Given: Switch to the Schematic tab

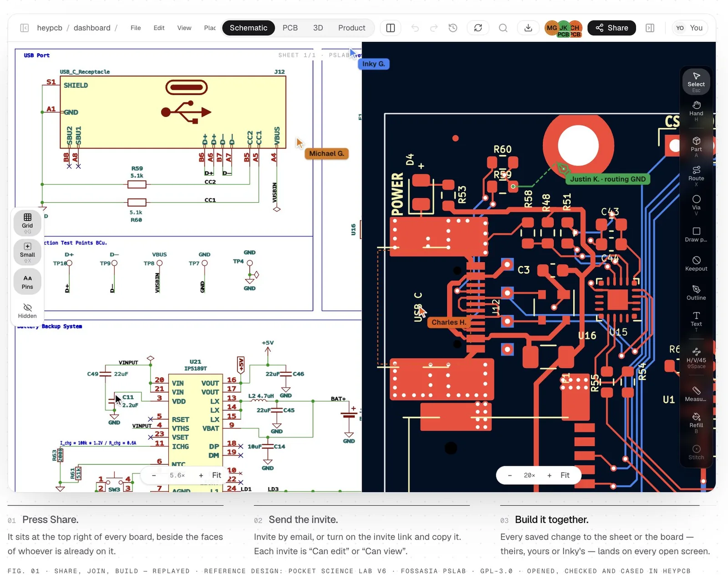Looking at the screenshot, I should [x=248, y=28].
